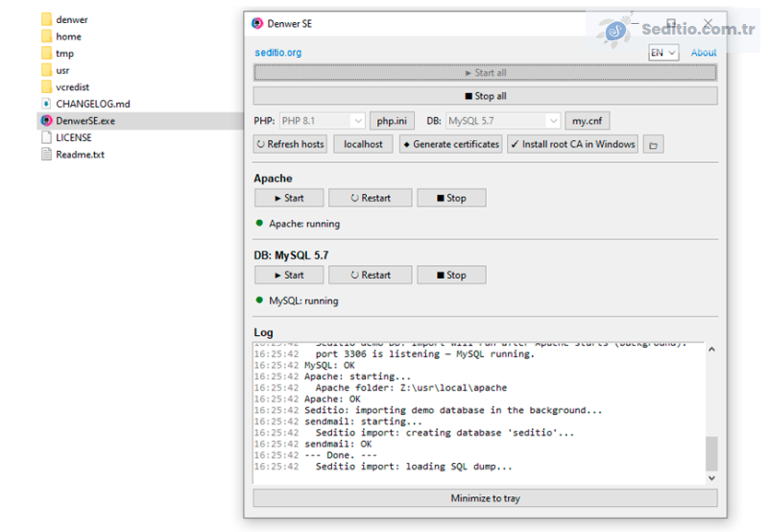Click the log scrollbar up arrow
The image size is (768, 532).
(711, 350)
